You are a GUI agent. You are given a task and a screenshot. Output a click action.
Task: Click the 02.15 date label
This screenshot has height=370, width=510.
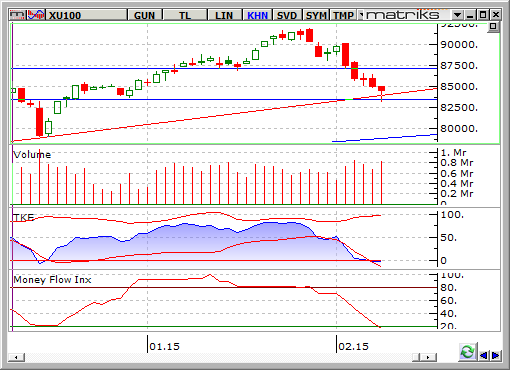click(353, 347)
